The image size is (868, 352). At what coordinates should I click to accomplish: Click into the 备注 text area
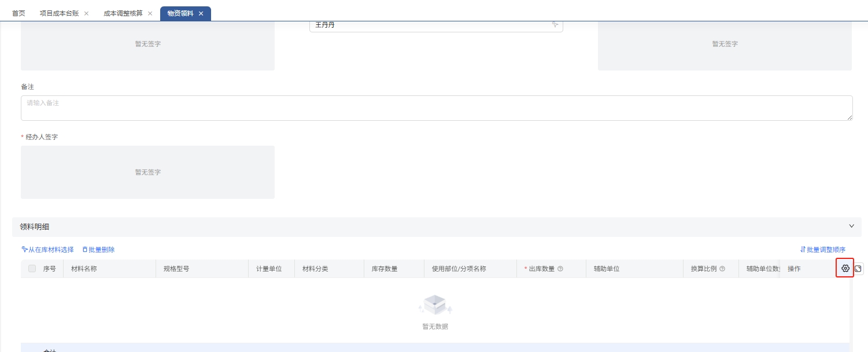pyautogui.click(x=437, y=108)
